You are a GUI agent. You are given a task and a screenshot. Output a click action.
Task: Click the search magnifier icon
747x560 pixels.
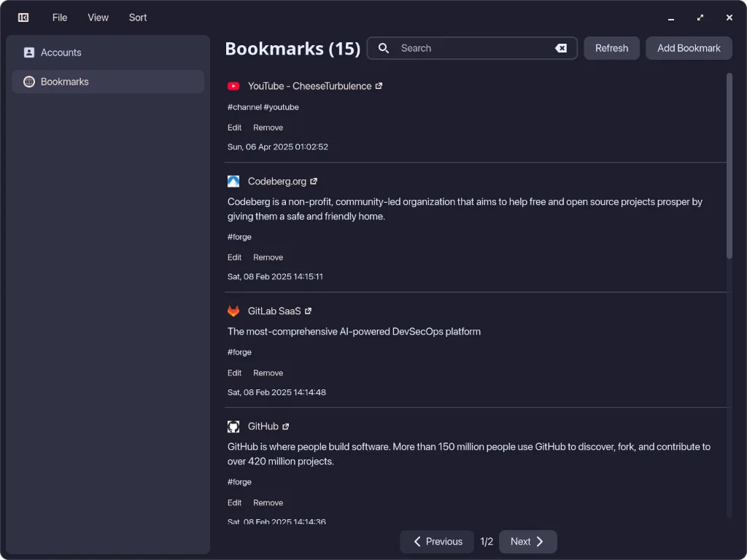pos(384,47)
